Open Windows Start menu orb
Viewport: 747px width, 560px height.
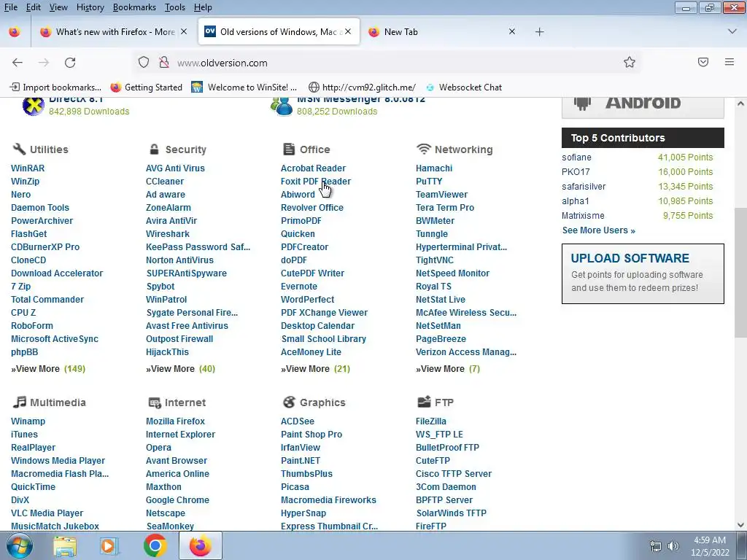click(19, 545)
